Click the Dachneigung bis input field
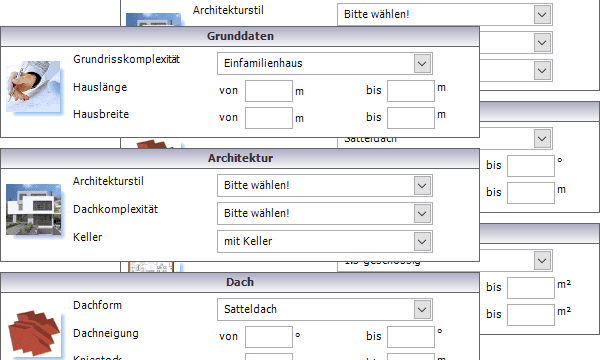This screenshot has height=360, width=600. tap(411, 337)
